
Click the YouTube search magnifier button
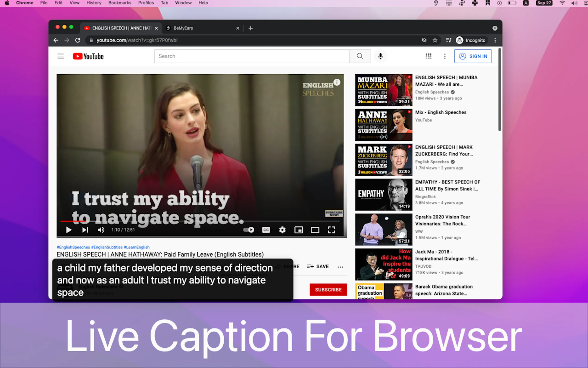[x=360, y=56]
